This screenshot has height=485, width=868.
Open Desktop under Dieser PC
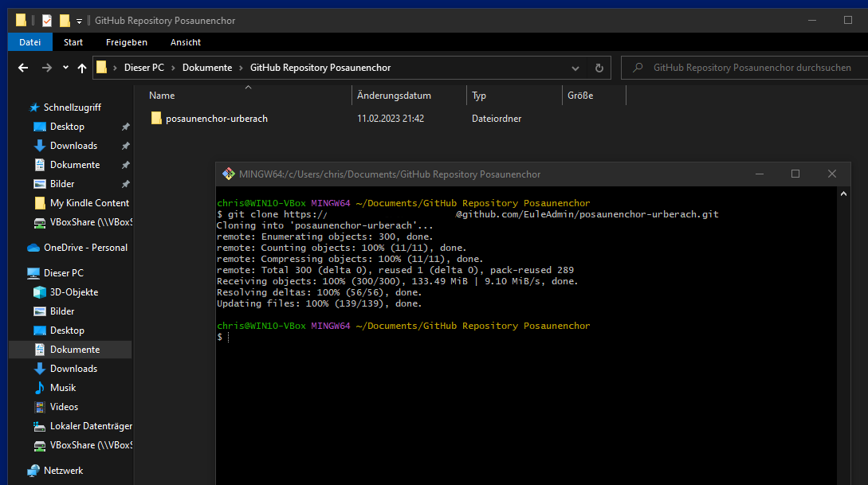(x=67, y=331)
